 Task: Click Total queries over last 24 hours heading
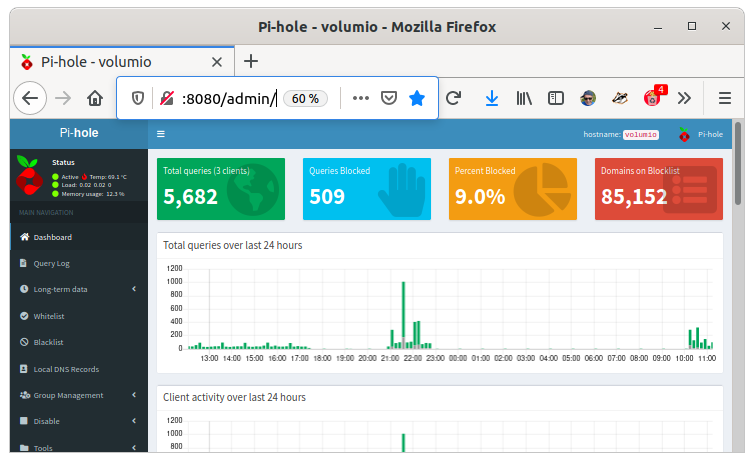233,245
